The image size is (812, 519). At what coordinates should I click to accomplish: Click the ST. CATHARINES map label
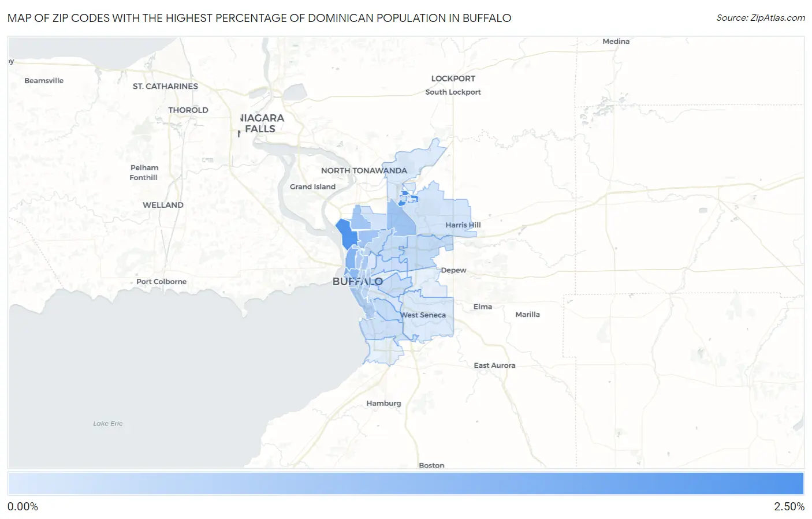[165, 86]
